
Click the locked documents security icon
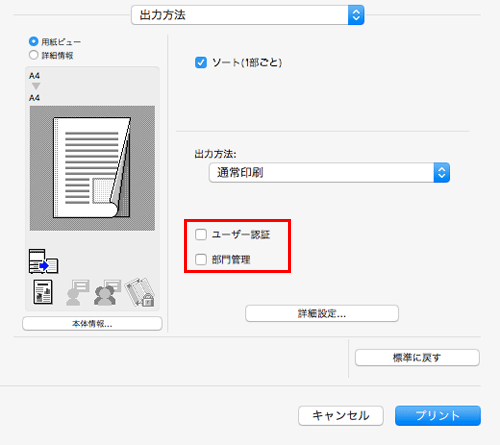(x=140, y=292)
